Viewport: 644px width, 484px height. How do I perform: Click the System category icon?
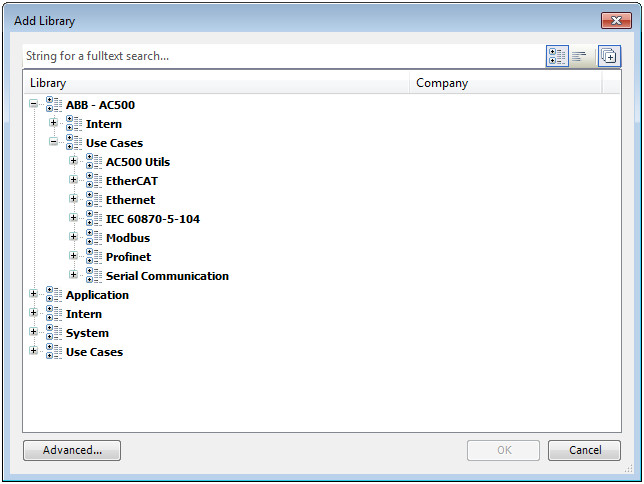tap(54, 333)
